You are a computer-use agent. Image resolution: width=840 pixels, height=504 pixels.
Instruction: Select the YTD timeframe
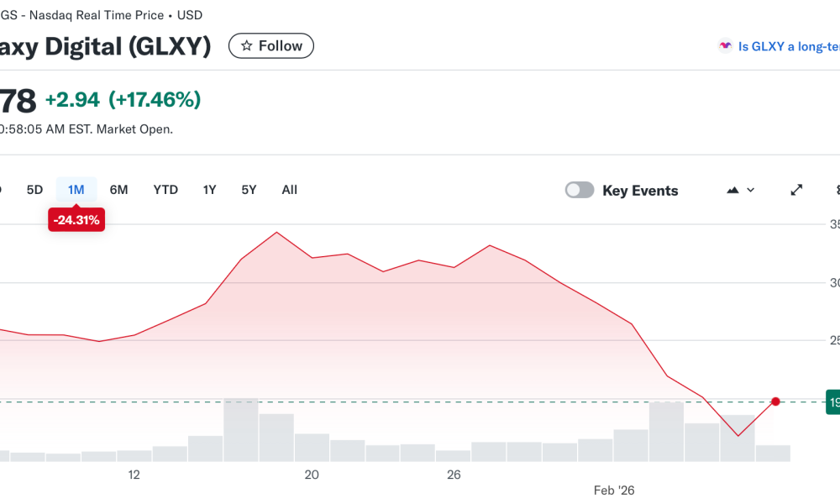point(165,190)
